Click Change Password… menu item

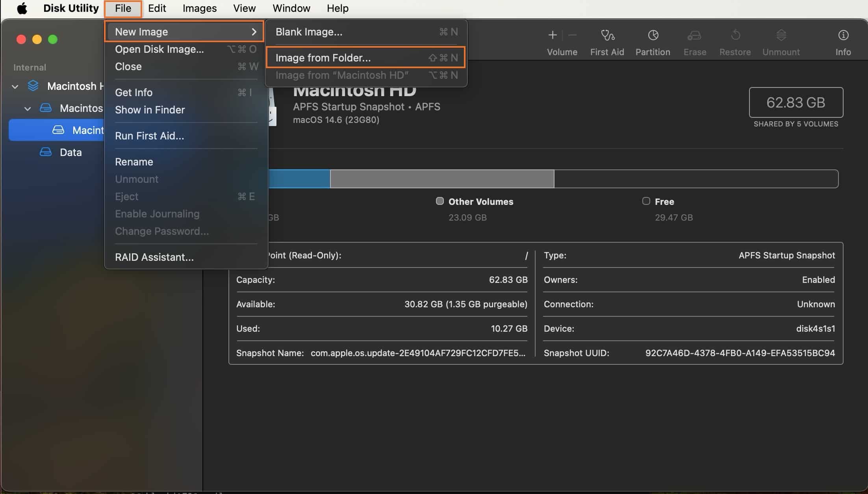coord(186,231)
